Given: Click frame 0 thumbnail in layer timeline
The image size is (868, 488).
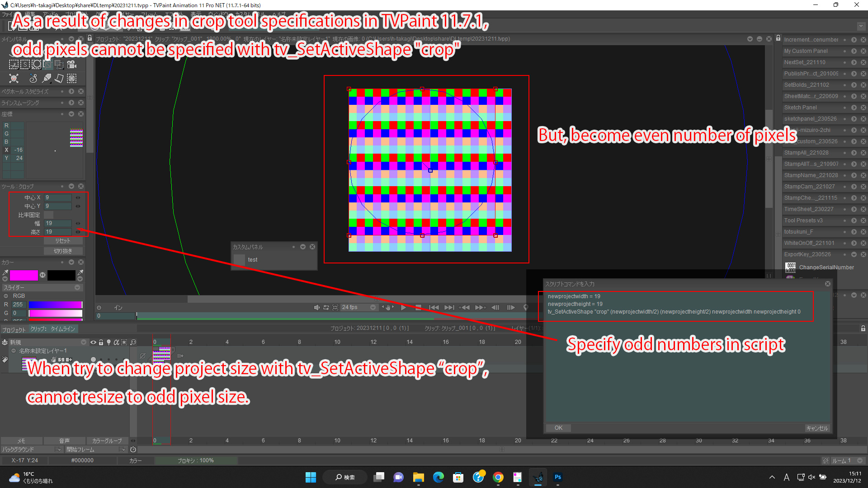Looking at the screenshot, I should 161,355.
